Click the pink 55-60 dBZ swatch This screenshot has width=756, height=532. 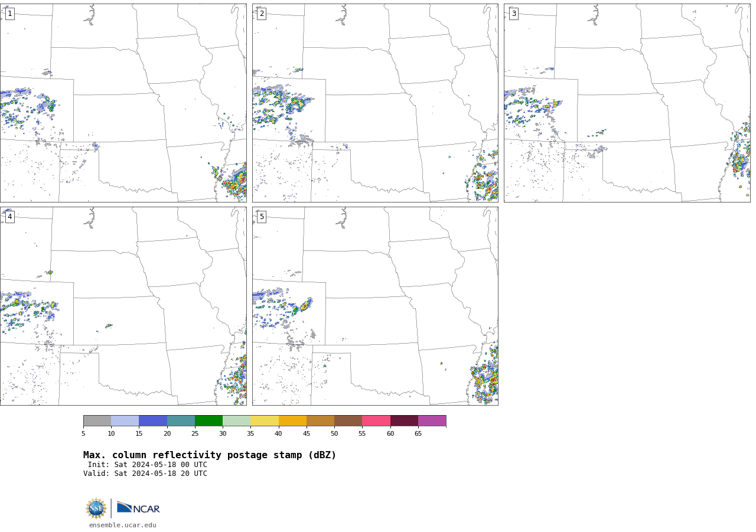[x=376, y=420]
